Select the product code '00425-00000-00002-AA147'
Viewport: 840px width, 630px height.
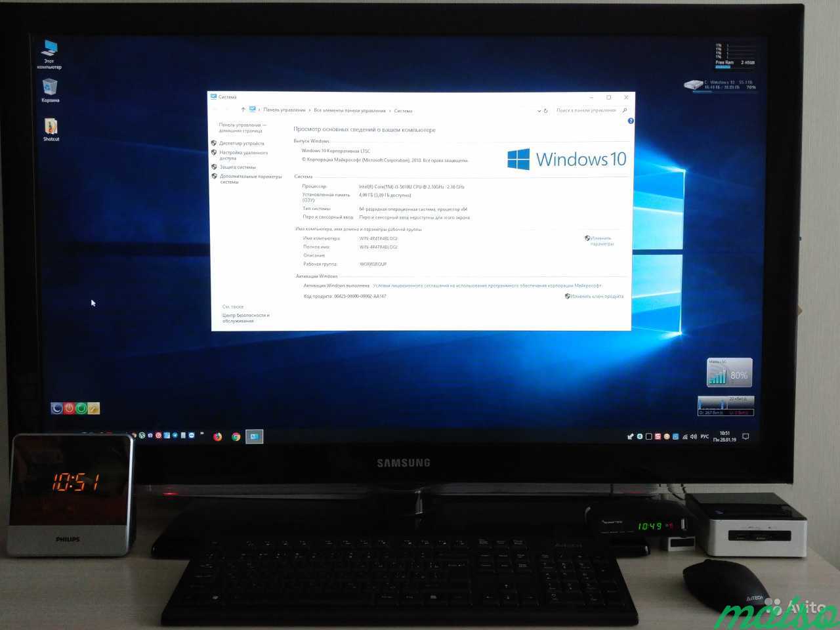tap(360, 297)
